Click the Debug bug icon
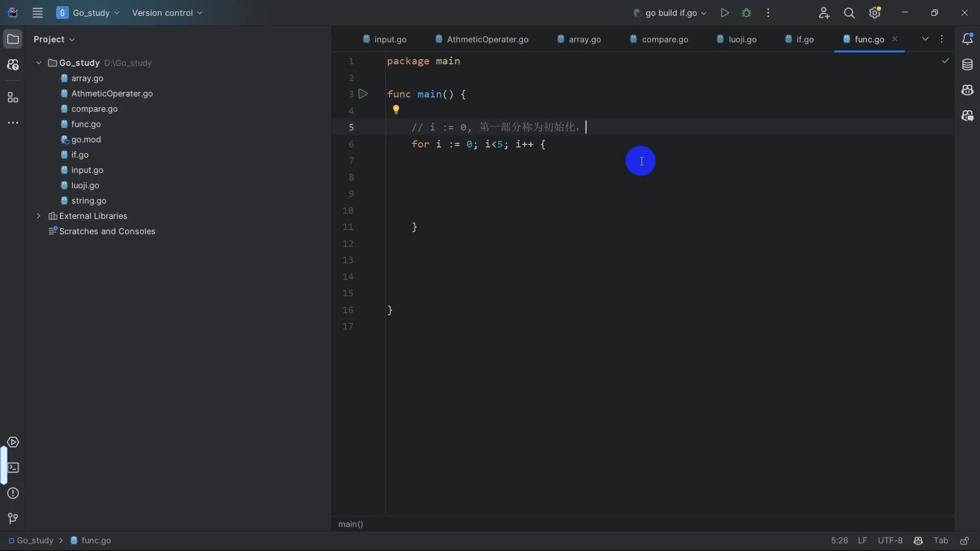This screenshot has width=980, height=551. (747, 13)
